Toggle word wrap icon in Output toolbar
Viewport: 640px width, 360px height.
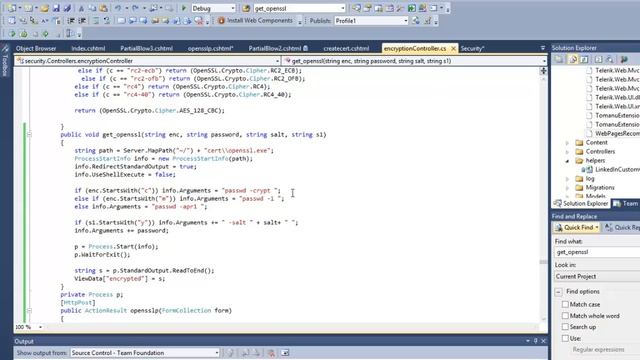[x=285, y=353]
